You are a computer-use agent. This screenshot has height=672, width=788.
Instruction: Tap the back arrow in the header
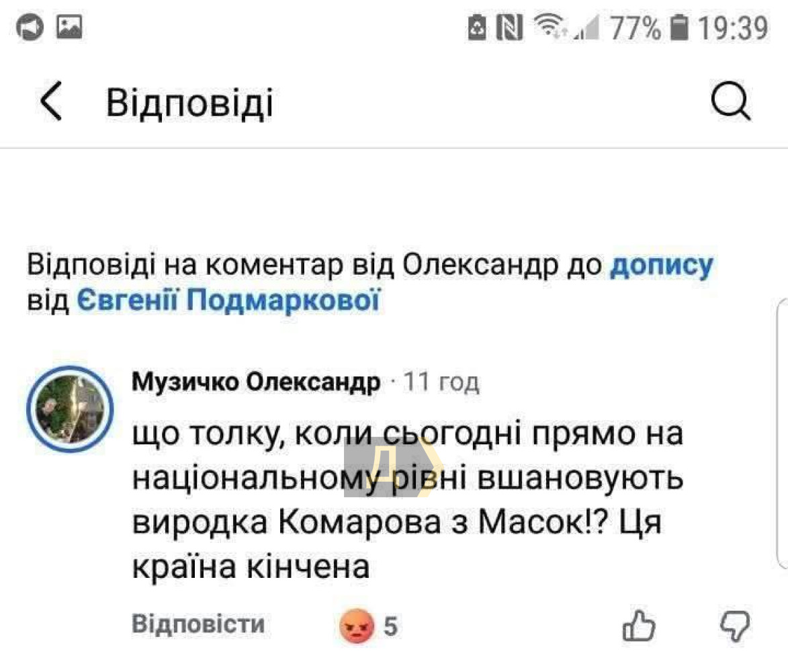coord(51,102)
